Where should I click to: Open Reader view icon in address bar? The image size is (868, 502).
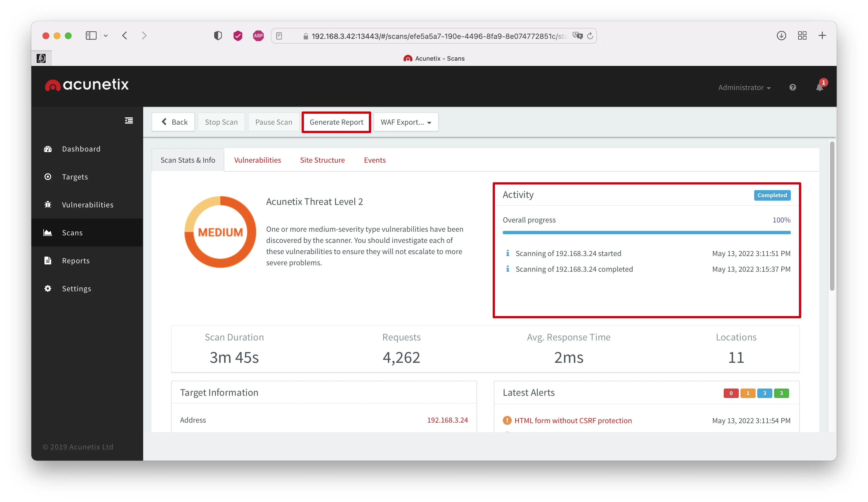(x=279, y=36)
